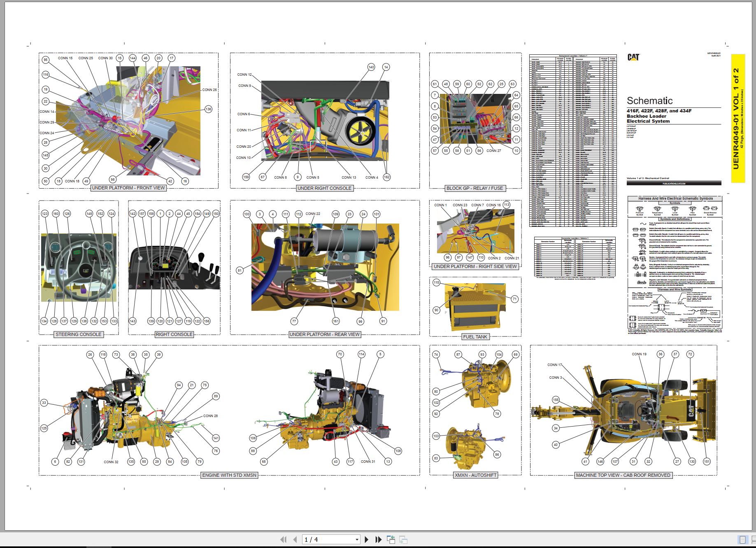756x548 pixels.
Task: Click the CONN 14 connector label
Action: click(x=47, y=112)
